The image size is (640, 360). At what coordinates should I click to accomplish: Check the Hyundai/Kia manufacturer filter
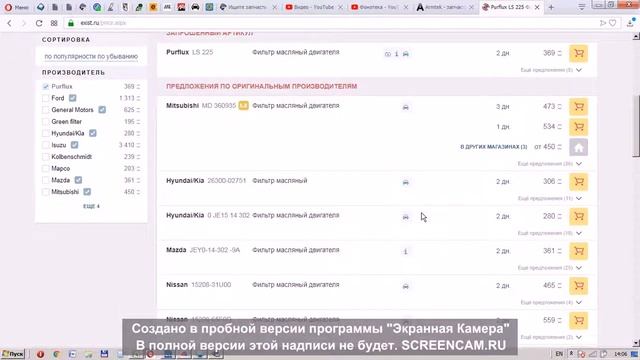(x=46, y=133)
